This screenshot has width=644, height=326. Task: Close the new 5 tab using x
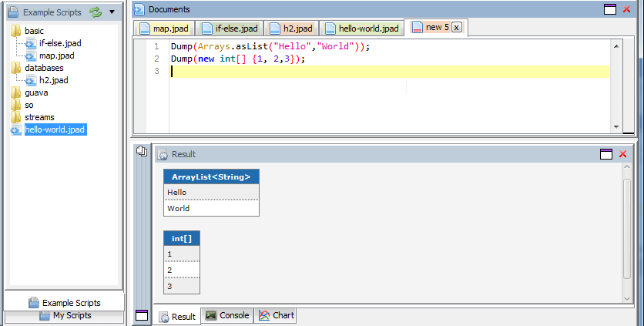pos(456,28)
